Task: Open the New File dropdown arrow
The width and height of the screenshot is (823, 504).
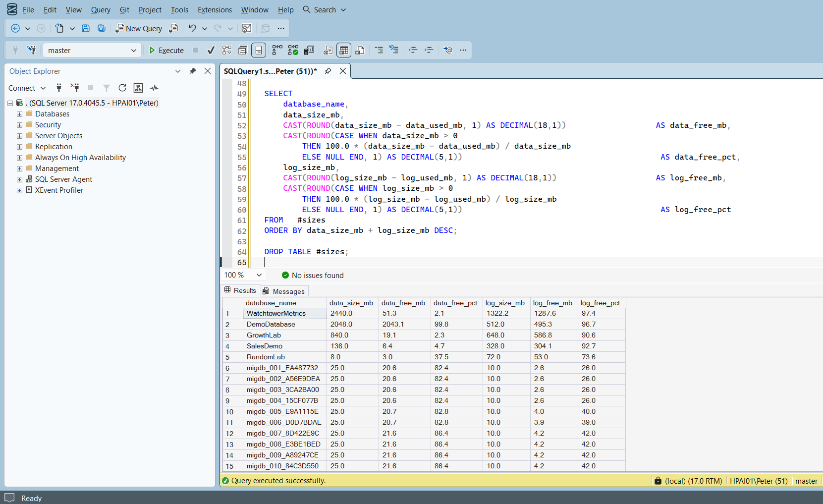Action: pos(72,28)
